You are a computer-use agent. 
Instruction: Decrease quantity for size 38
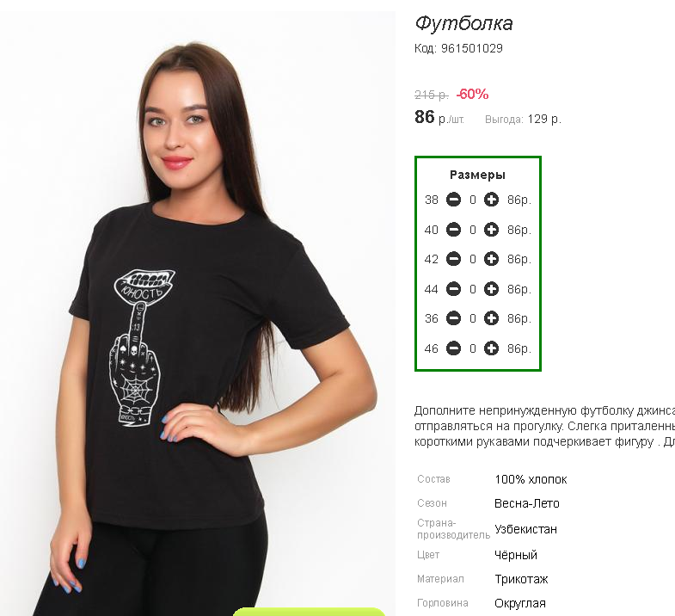tap(453, 200)
